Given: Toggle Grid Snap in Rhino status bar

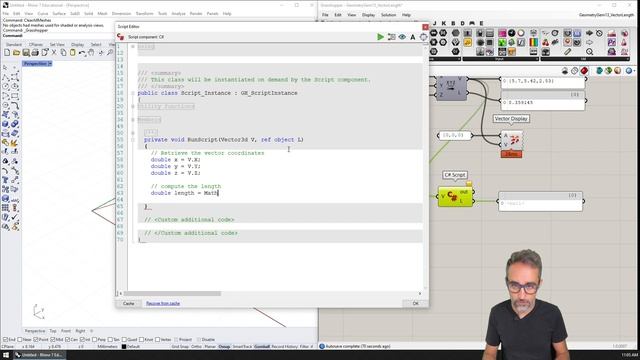Looking at the screenshot, I should (180, 347).
